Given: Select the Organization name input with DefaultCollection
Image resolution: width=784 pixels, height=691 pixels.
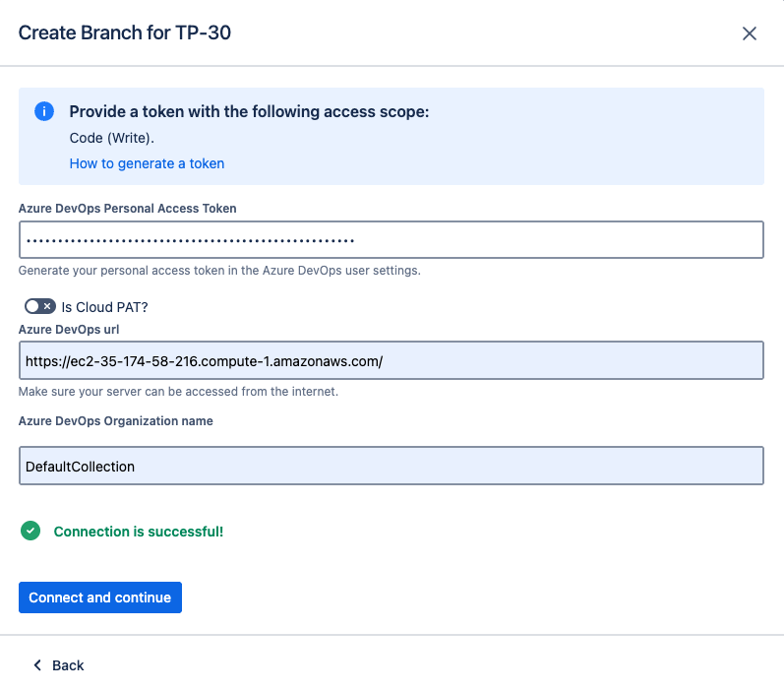Looking at the screenshot, I should [391, 466].
